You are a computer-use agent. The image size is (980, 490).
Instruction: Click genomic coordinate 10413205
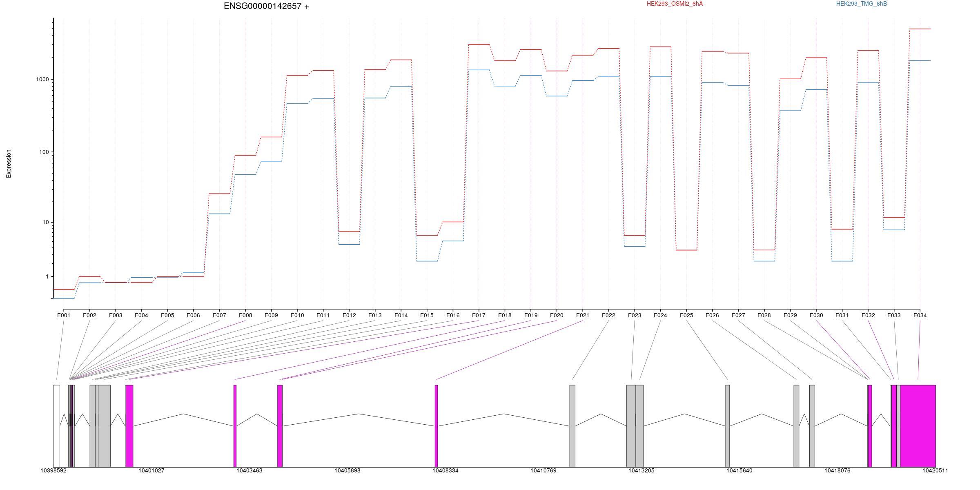[x=641, y=471]
